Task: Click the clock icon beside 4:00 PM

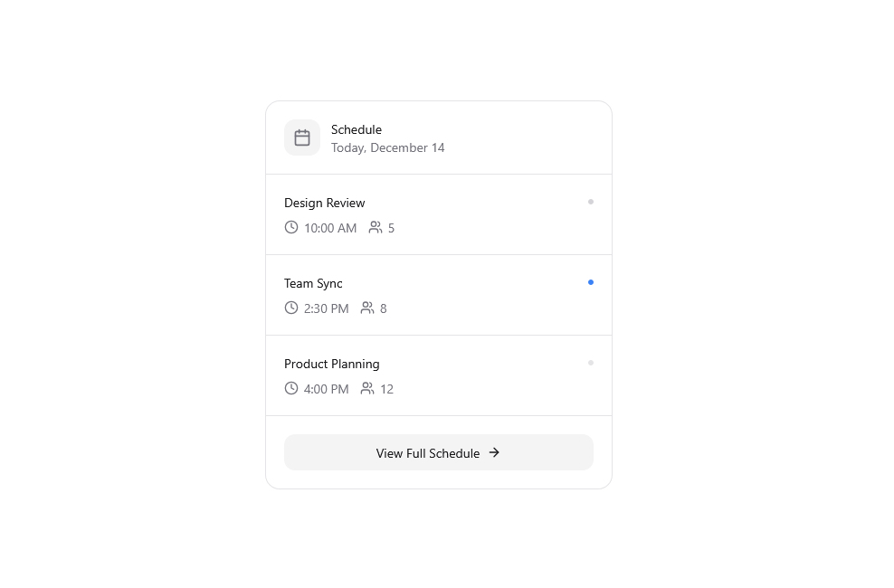Action: point(291,388)
